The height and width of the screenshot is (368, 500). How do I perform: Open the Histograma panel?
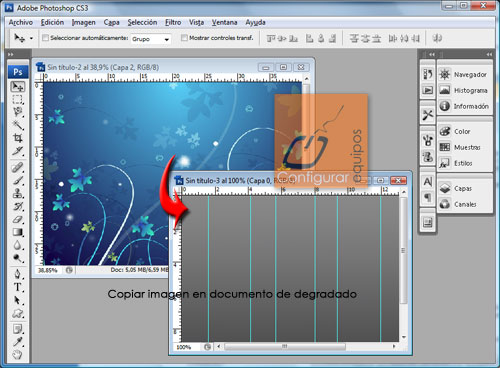[x=465, y=90]
